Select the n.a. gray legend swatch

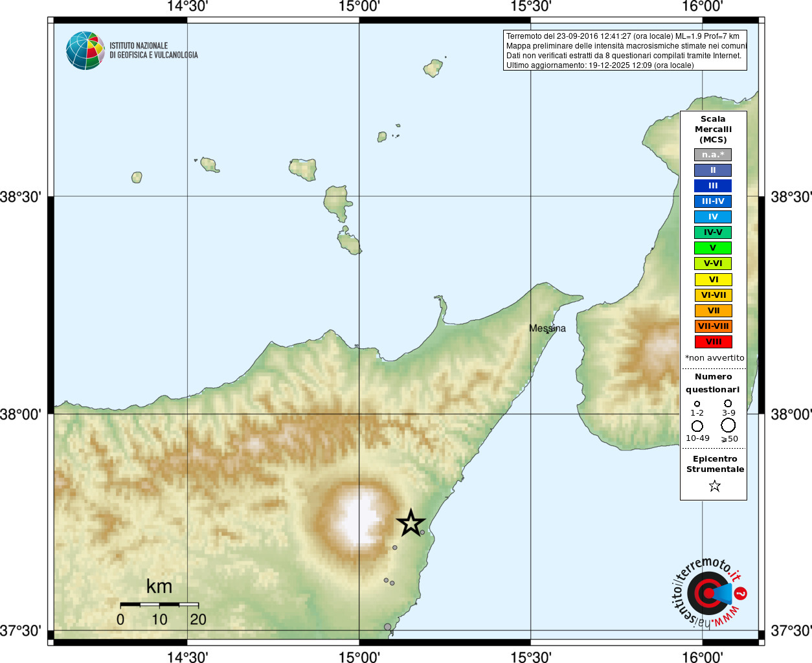(713, 155)
